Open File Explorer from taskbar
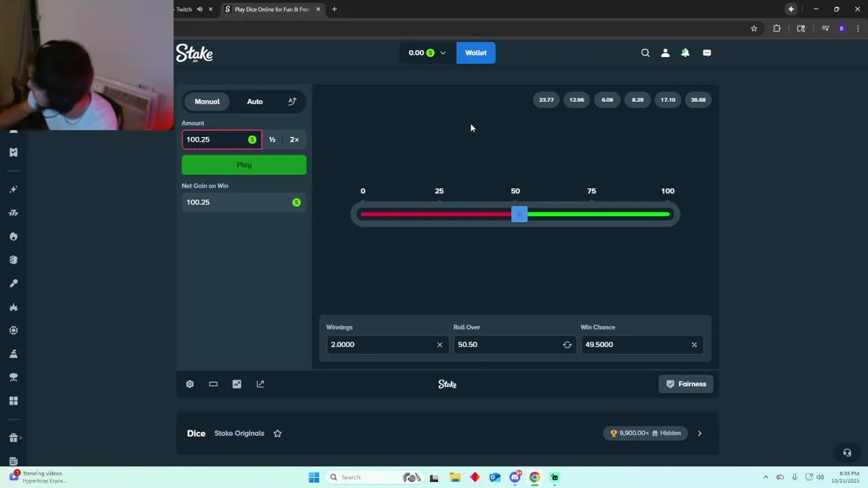Viewport: 868px width, 488px height. [x=454, y=477]
